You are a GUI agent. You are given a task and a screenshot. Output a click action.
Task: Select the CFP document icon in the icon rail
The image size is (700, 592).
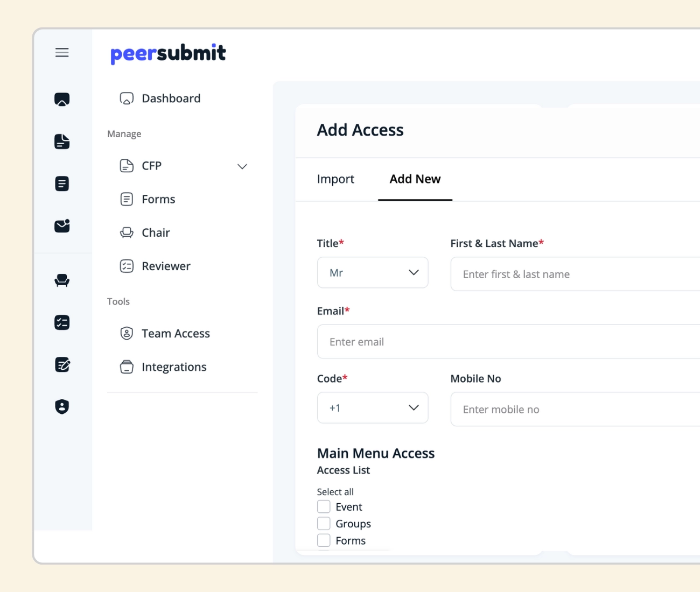point(62,142)
